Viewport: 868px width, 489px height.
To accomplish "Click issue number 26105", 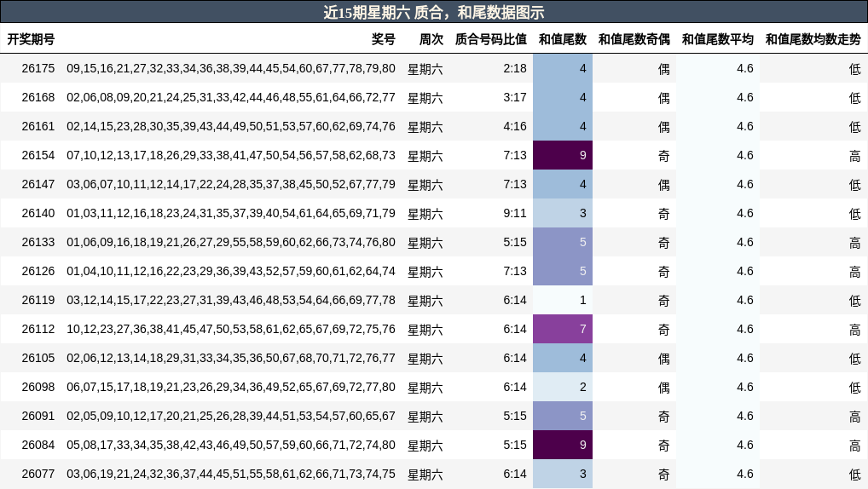I will [x=38, y=358].
